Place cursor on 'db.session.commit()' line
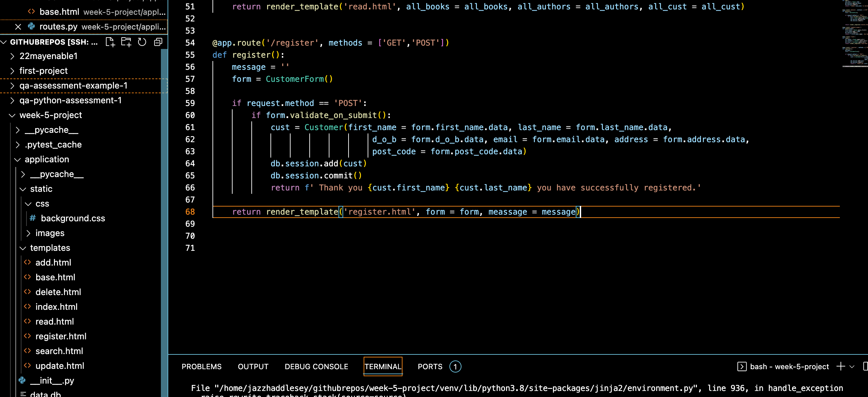Image resolution: width=868 pixels, height=397 pixels. pyautogui.click(x=316, y=176)
